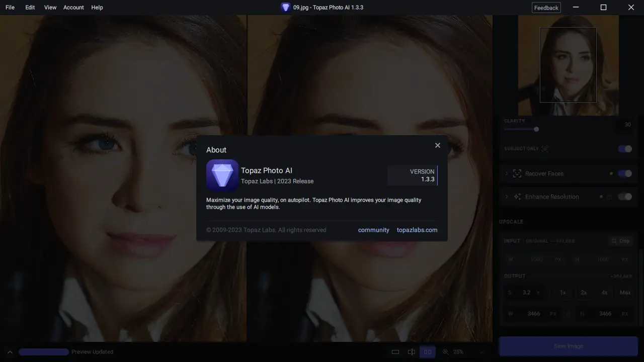Image resolution: width=644 pixels, height=362 pixels.
Task: Visit the topazlabs.com link
Action: [417, 230]
